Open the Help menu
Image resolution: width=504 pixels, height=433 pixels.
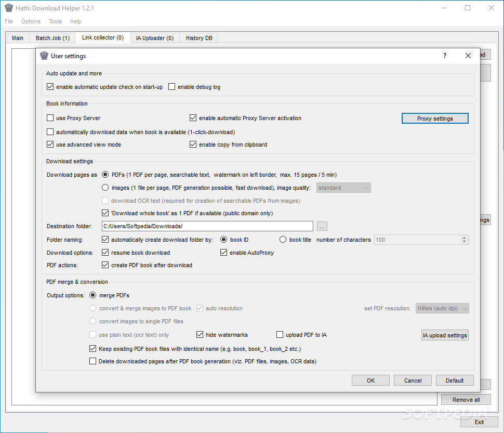pos(75,21)
